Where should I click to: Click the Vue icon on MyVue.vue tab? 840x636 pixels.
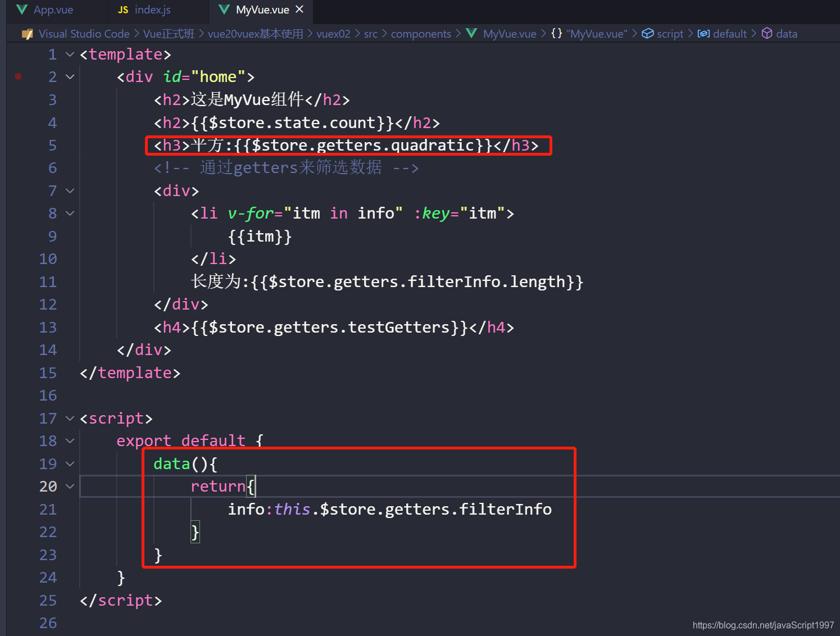click(x=224, y=10)
